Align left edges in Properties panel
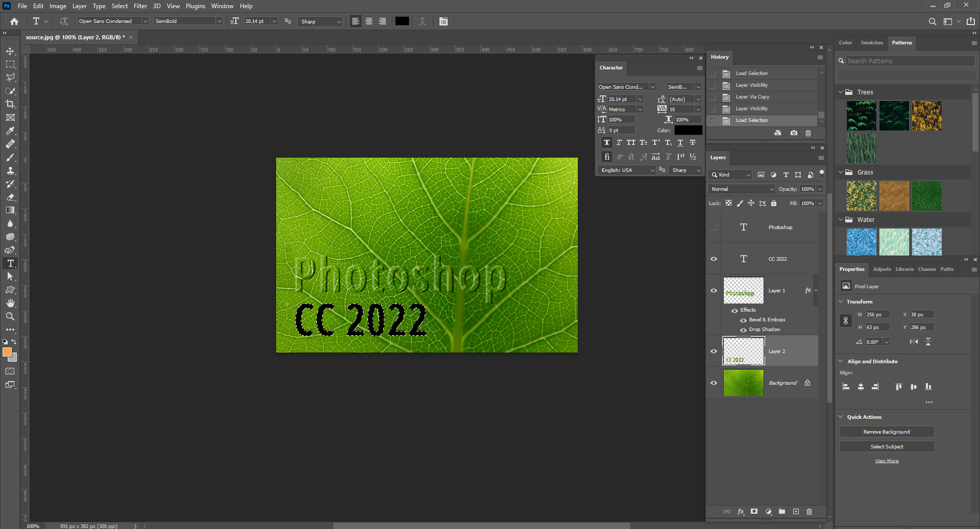This screenshot has height=529, width=980. click(x=846, y=387)
